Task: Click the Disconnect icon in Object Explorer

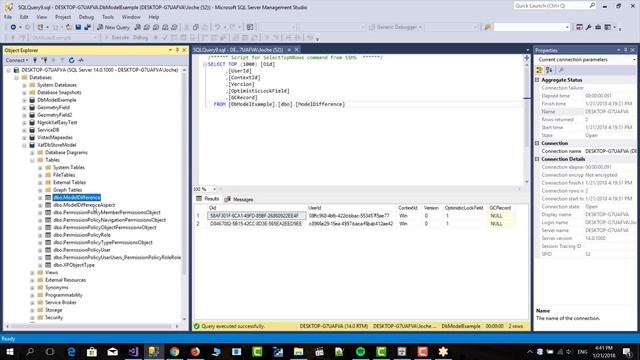Action: (44, 60)
